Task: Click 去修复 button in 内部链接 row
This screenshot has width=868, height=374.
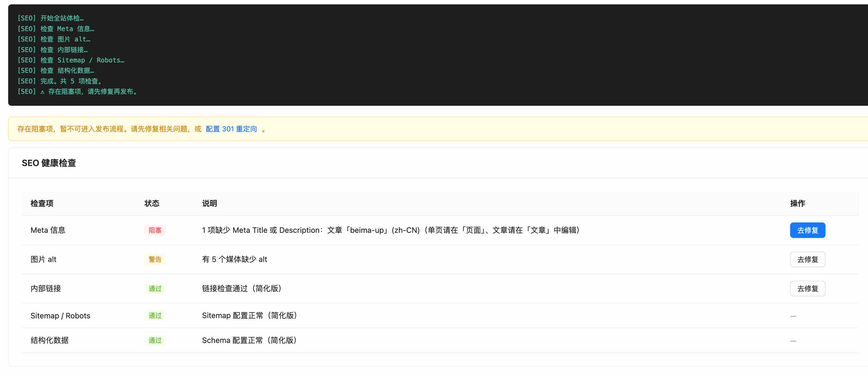Action: pos(807,288)
